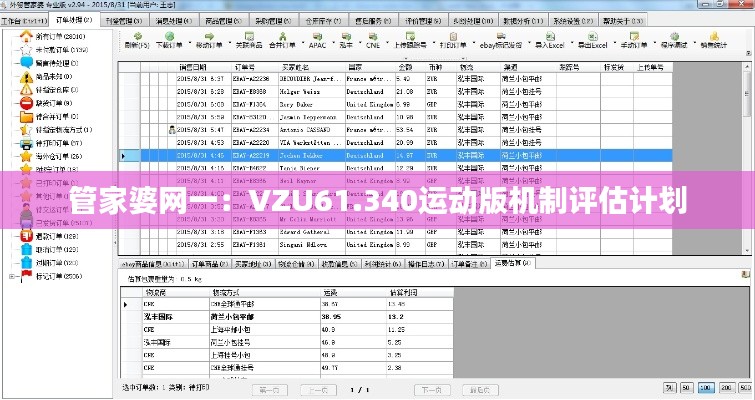Select the home icon for all orders
This screenshot has height=400, width=755.
26,36
